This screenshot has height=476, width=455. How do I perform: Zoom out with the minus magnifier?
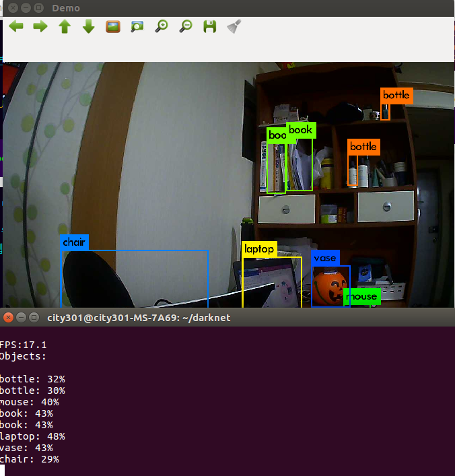[186, 26]
